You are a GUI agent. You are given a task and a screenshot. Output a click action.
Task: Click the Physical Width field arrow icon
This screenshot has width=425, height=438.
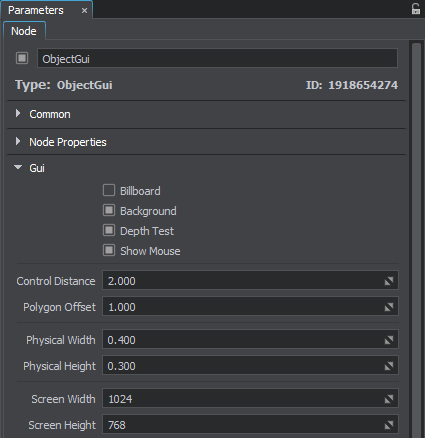[389, 340]
